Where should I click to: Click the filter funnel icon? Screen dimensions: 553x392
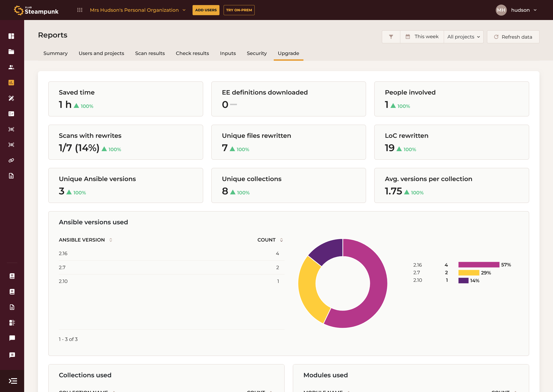[x=391, y=37]
